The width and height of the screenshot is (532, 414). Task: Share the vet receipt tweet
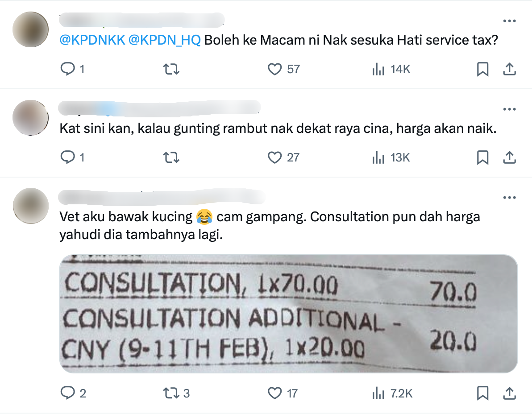tap(509, 393)
